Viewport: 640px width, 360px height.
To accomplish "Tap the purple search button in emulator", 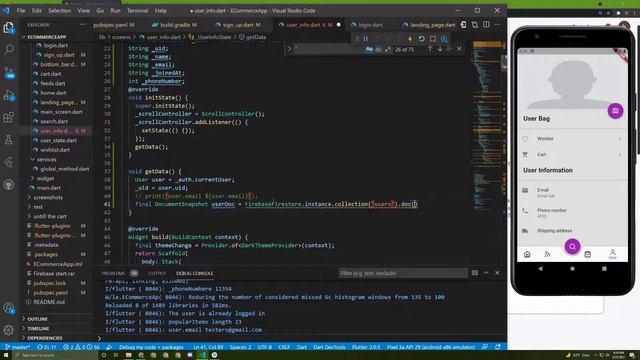I will 572,247.
